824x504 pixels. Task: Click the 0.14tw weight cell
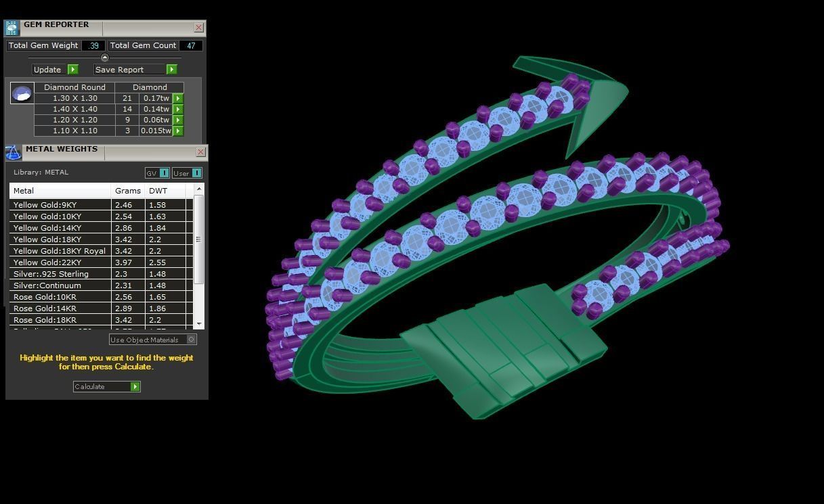(x=156, y=109)
